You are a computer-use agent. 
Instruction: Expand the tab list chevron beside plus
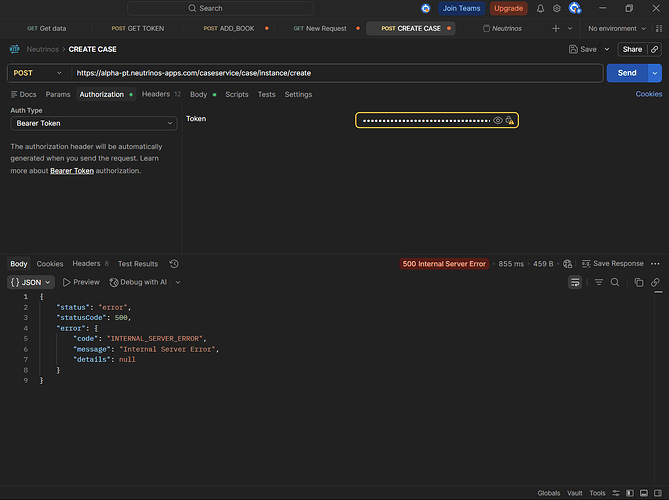pyautogui.click(x=570, y=29)
